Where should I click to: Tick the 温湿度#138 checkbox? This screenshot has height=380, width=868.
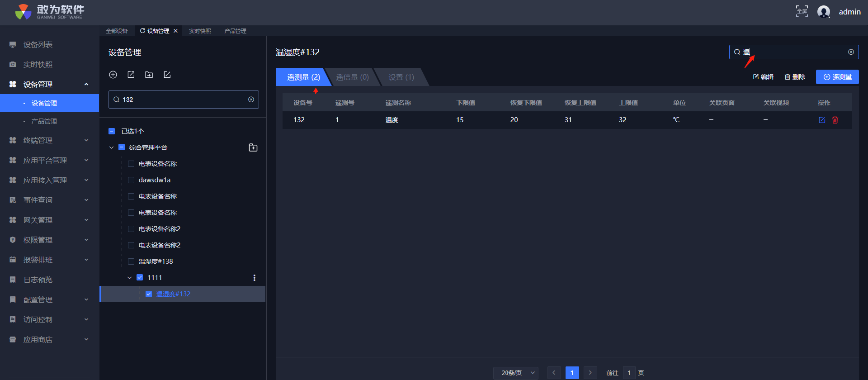[x=131, y=261]
